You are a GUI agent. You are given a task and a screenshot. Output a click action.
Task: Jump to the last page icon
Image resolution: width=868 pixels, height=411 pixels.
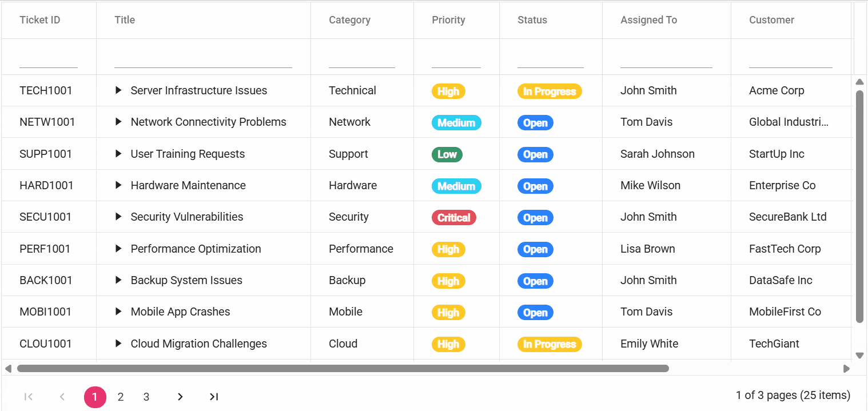(x=213, y=396)
